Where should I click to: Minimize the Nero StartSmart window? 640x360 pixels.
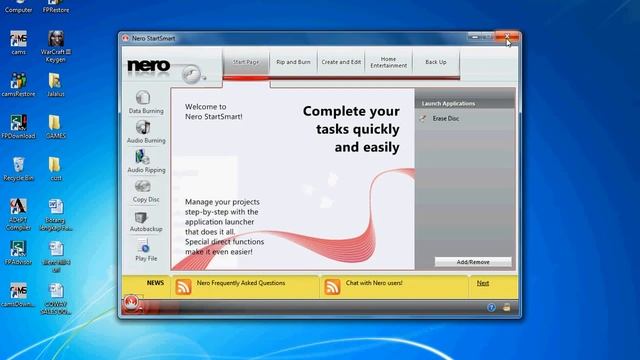474,37
